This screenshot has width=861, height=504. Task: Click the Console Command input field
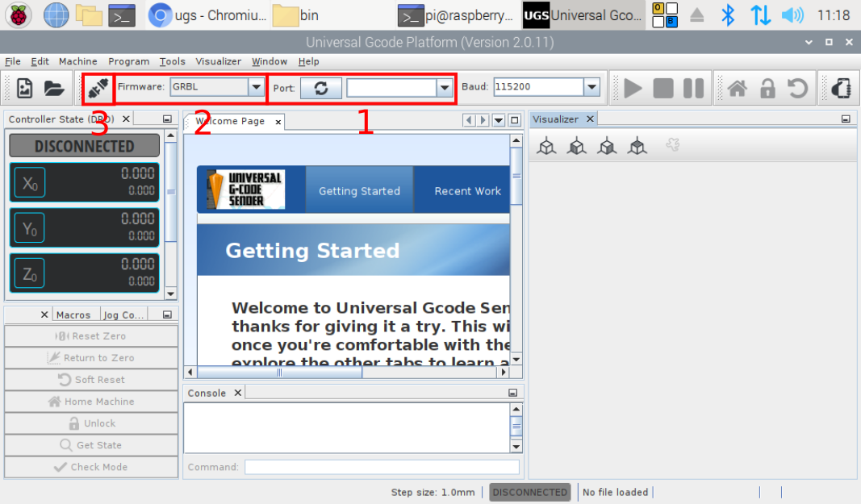(x=382, y=467)
